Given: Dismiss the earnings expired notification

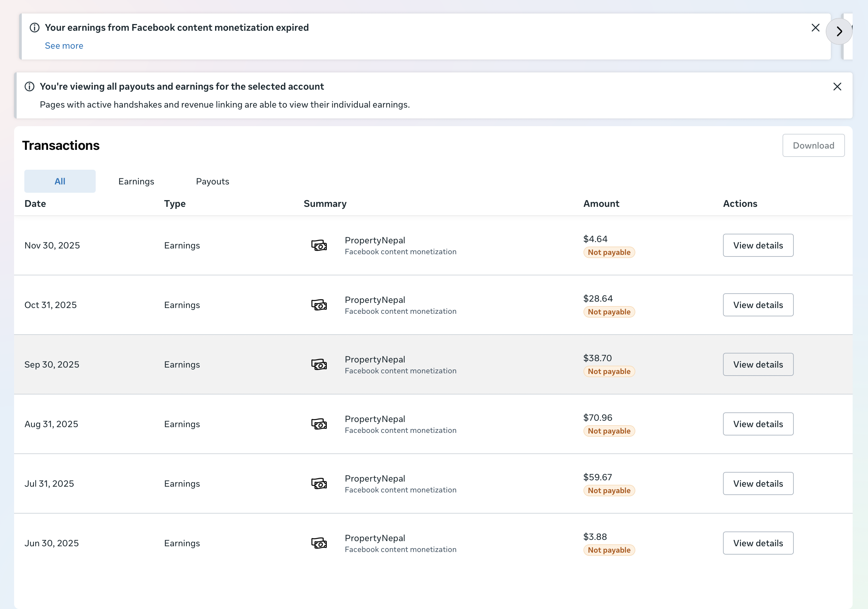Looking at the screenshot, I should point(816,28).
